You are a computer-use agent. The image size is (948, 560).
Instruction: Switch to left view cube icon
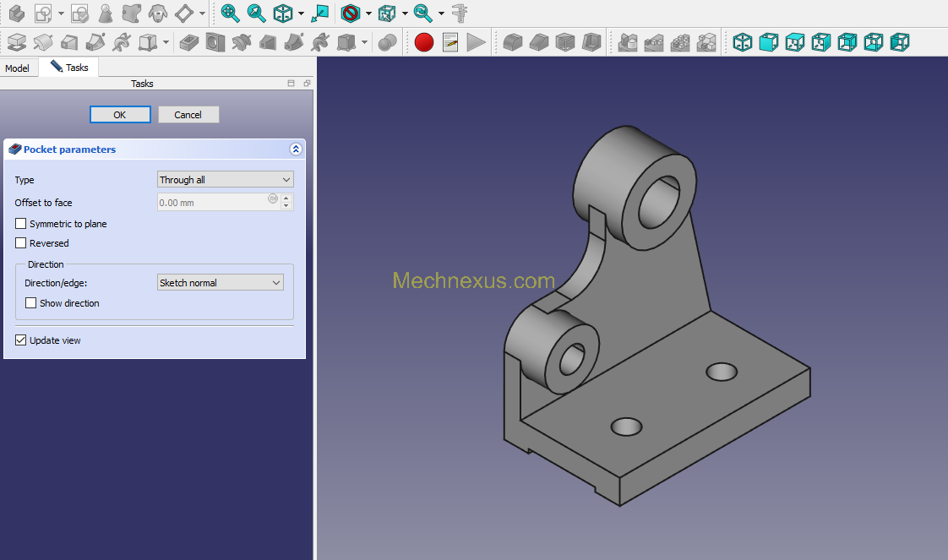900,42
